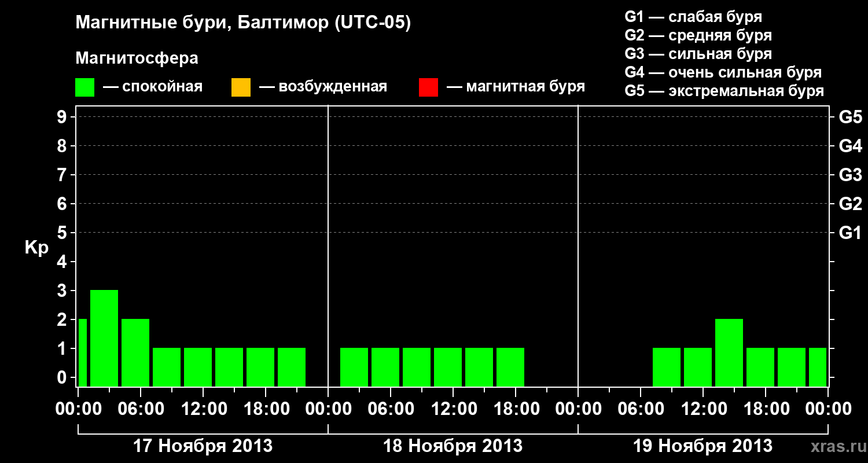Click the '— магнитная буря' legend label
Image resolution: width=868 pixels, height=463 pixels.
pyautogui.click(x=516, y=87)
